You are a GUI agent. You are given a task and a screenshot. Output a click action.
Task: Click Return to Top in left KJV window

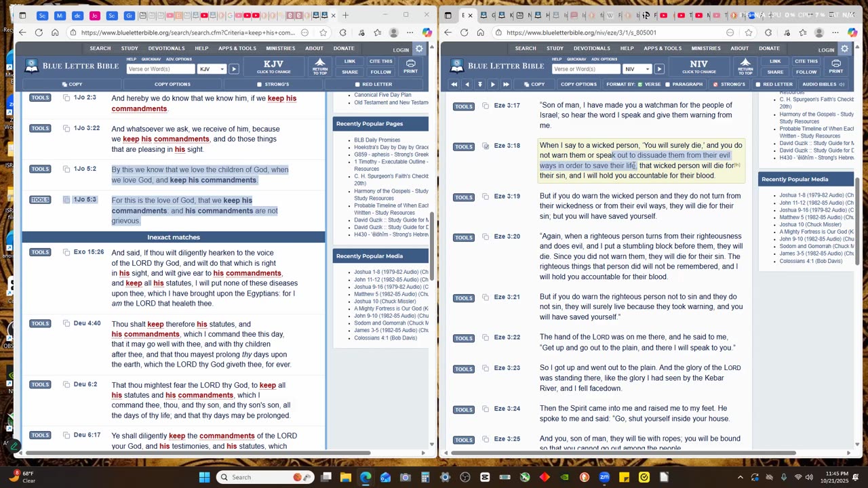coord(320,66)
